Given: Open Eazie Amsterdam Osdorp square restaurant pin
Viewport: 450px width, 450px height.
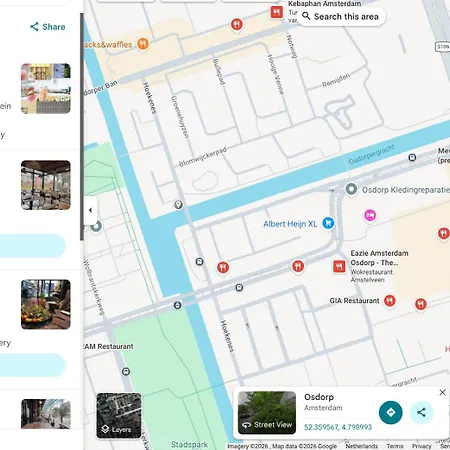Looking at the screenshot, I should [339, 266].
